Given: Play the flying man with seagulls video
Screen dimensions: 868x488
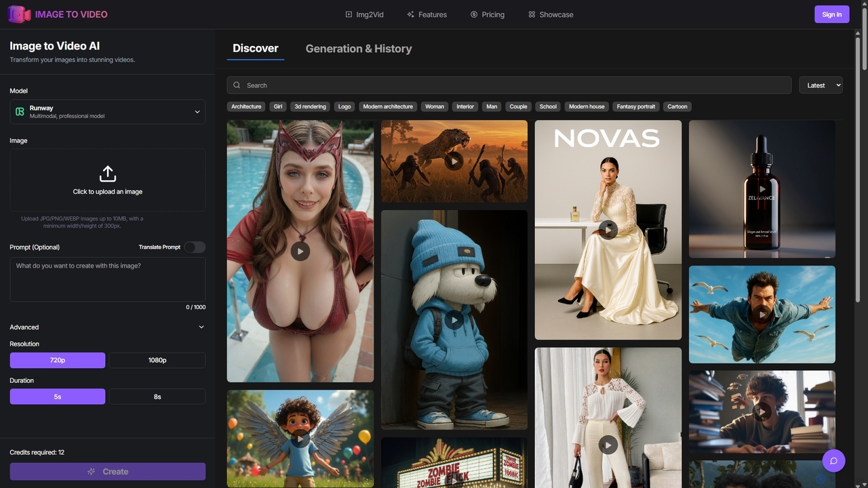Looking at the screenshot, I should pyautogui.click(x=762, y=314).
